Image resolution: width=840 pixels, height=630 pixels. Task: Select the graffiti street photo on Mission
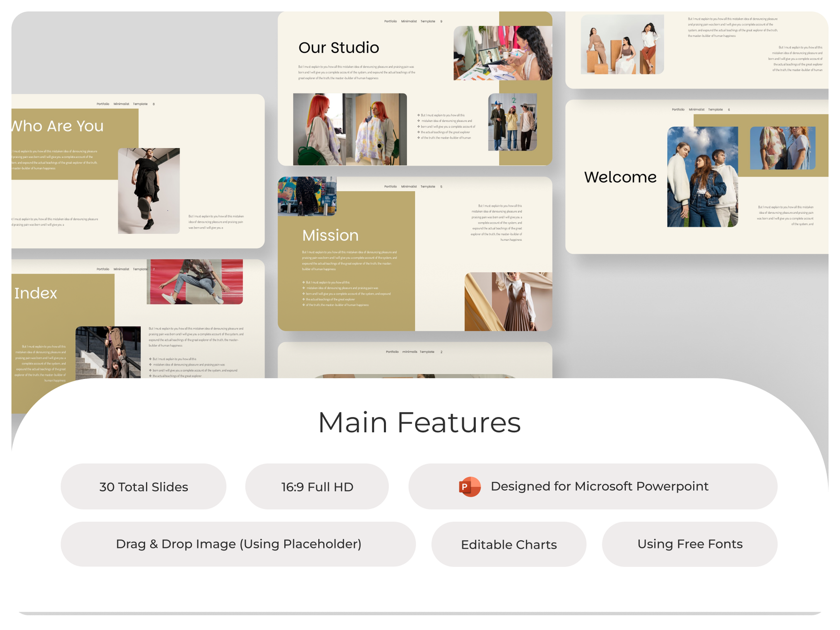pos(307,196)
